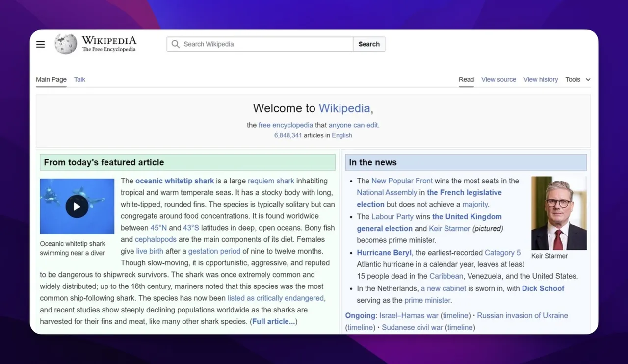Image resolution: width=628 pixels, height=364 pixels.
Task: Open the hamburger main menu icon
Action: tap(41, 44)
